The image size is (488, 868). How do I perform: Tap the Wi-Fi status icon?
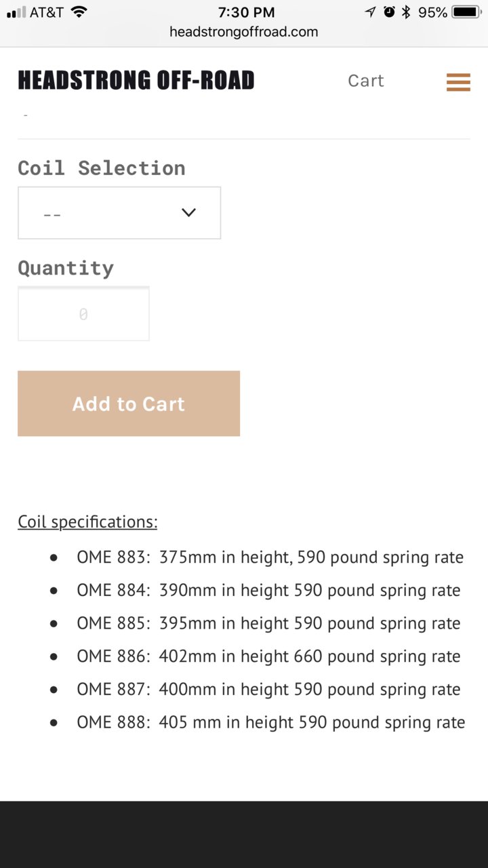79,12
